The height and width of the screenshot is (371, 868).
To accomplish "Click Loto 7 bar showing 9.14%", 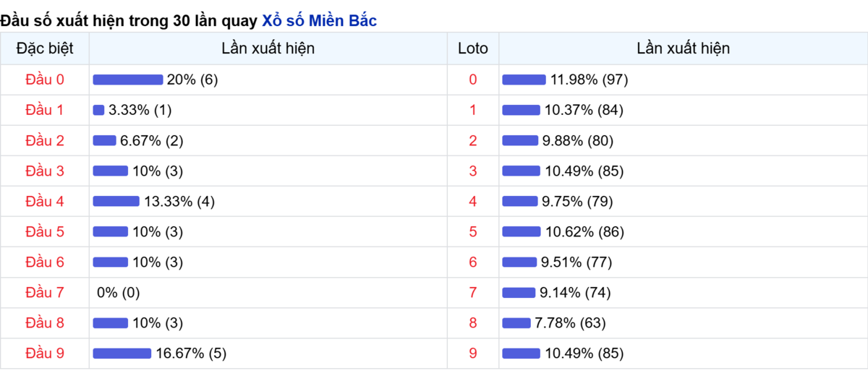I will tap(519, 293).
